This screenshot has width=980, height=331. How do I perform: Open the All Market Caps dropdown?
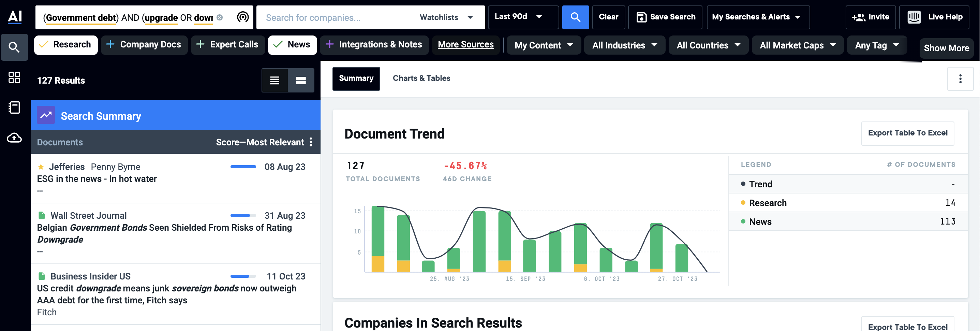point(797,45)
